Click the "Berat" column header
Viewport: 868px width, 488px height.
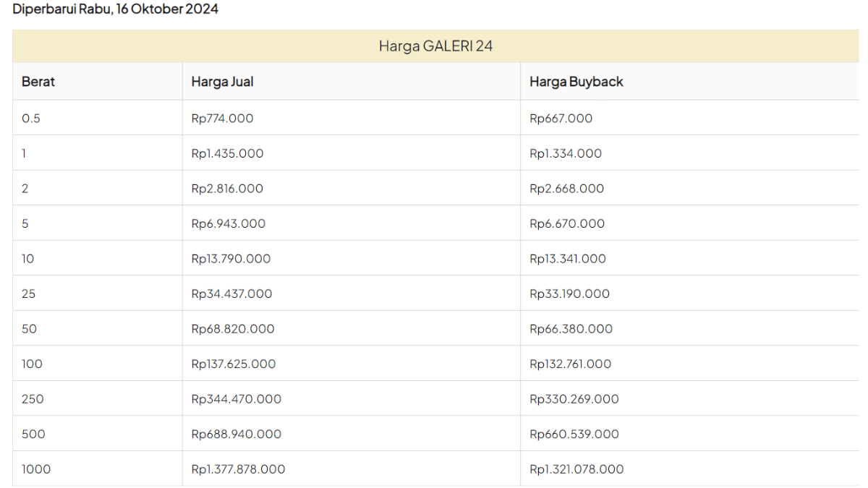pyautogui.click(x=38, y=82)
